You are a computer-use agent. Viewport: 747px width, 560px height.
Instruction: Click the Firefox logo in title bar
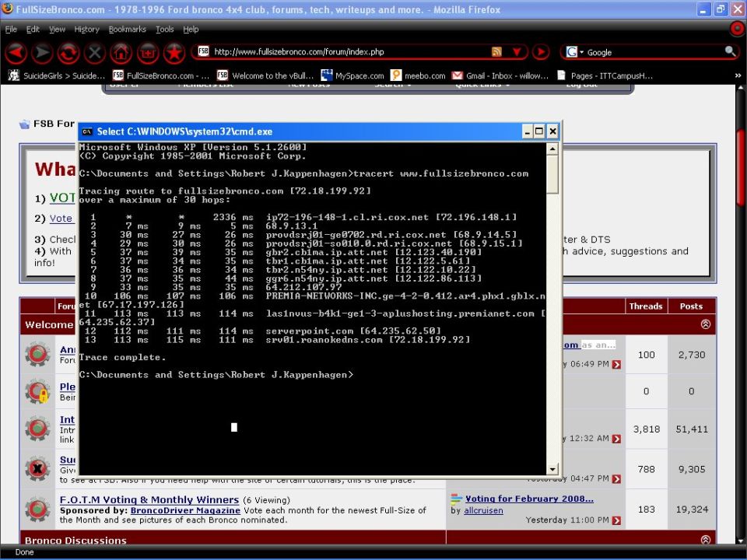(x=7, y=8)
